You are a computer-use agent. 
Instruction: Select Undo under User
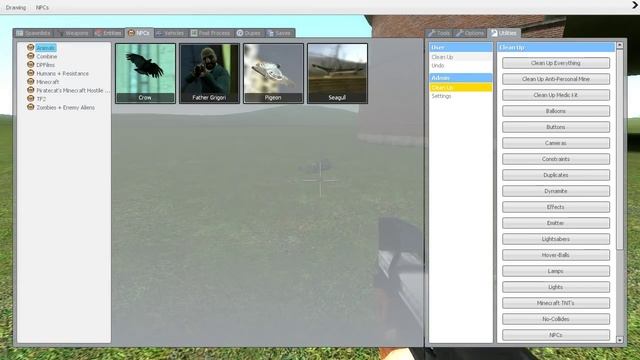(x=461, y=65)
